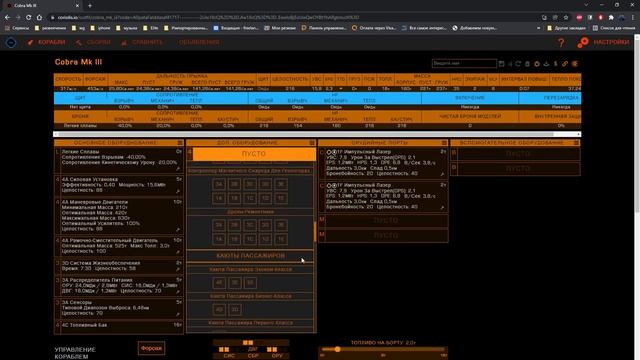Open a new browser tab

point(90,5)
